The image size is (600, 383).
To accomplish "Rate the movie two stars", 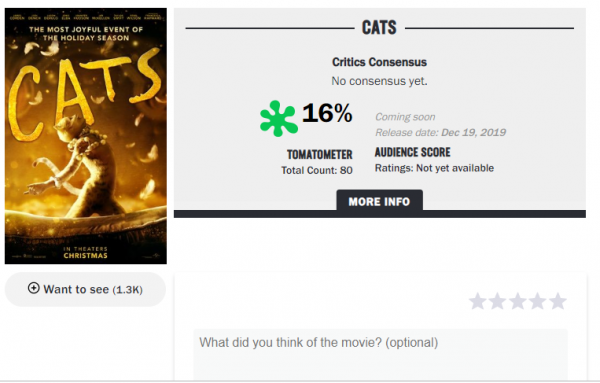I will click(x=497, y=301).
